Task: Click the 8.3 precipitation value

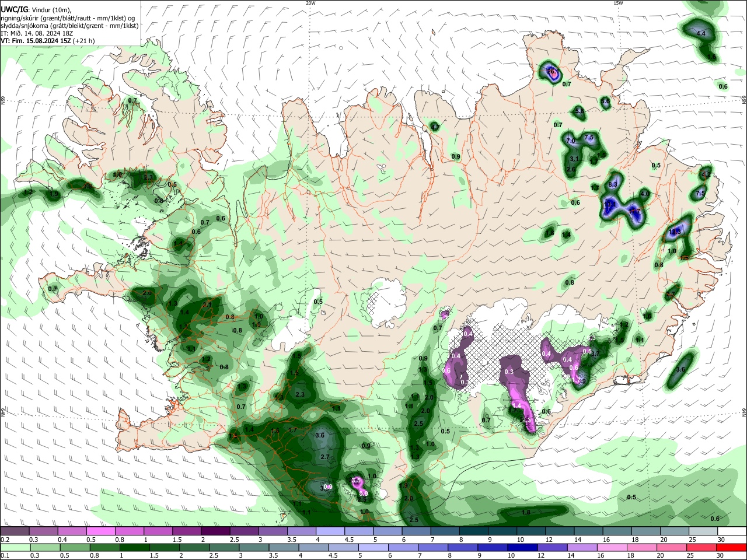Action: click(613, 184)
